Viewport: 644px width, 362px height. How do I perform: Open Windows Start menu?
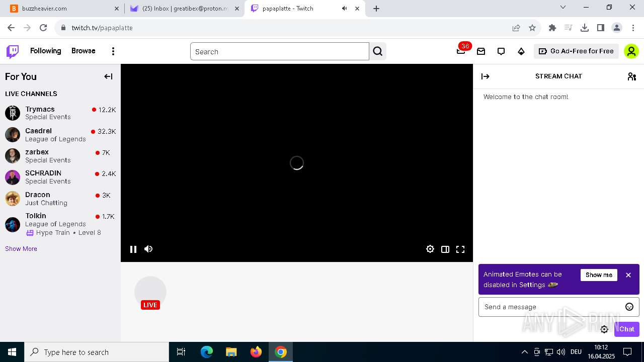tap(12, 352)
